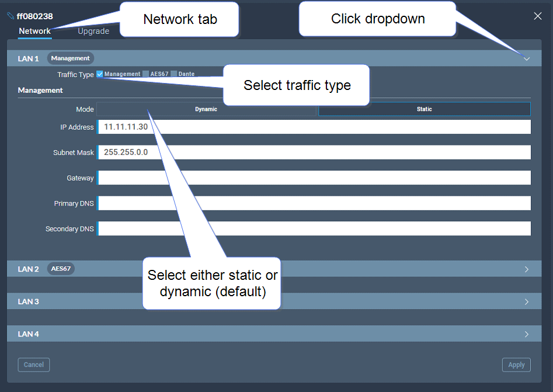Uncheck the Management traffic type checkbox

pos(99,74)
